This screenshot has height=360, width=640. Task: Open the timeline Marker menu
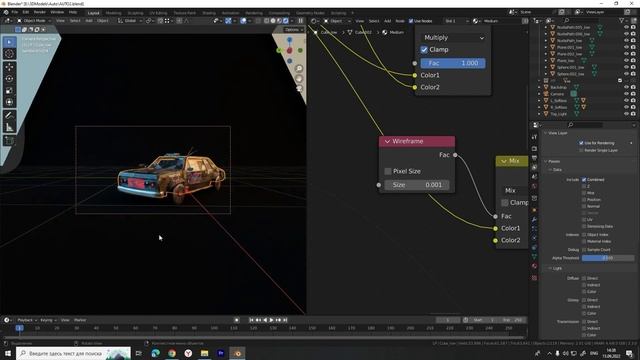coord(80,320)
